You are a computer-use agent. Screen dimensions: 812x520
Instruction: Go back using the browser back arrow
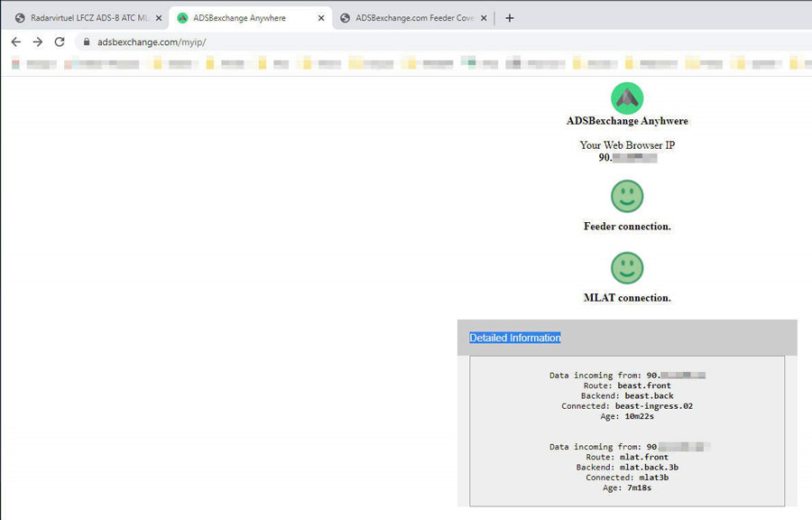point(16,42)
